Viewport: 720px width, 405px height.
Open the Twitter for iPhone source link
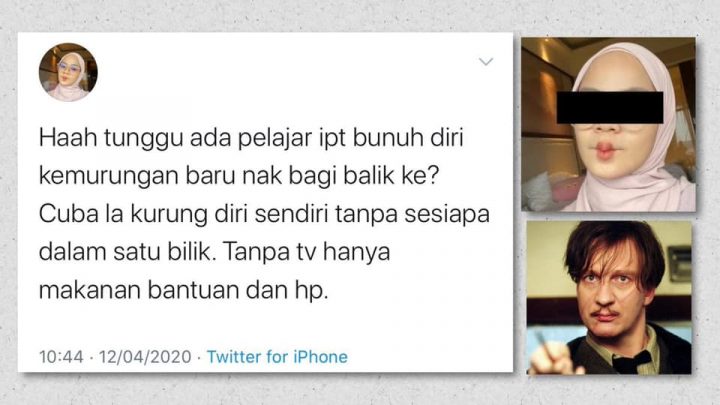[277, 357]
